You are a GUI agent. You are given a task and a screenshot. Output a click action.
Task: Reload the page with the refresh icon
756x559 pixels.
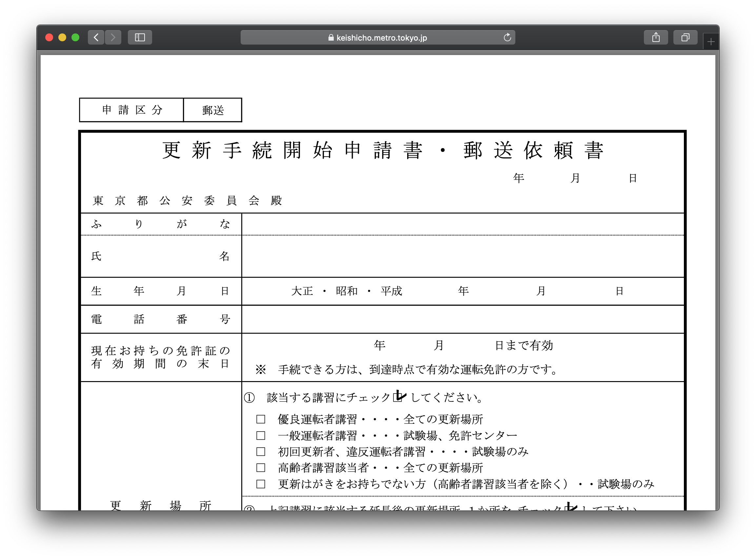point(507,37)
